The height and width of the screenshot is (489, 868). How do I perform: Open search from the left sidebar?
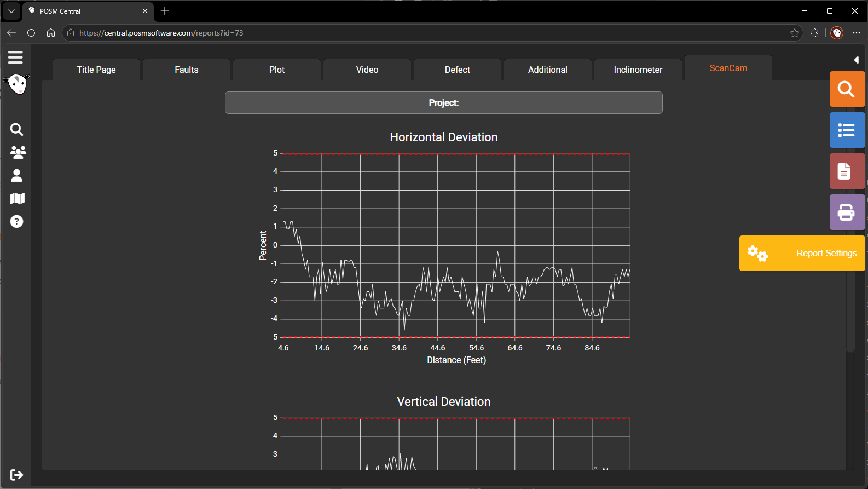click(17, 129)
